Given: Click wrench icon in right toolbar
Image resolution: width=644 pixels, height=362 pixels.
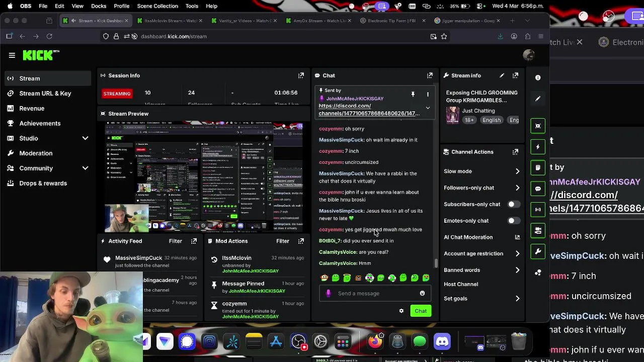Looking at the screenshot, I should [538, 251].
